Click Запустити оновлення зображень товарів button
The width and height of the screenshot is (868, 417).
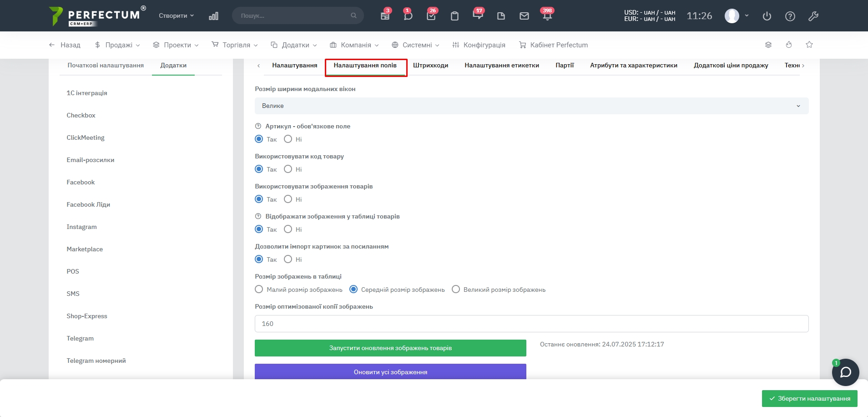click(390, 348)
